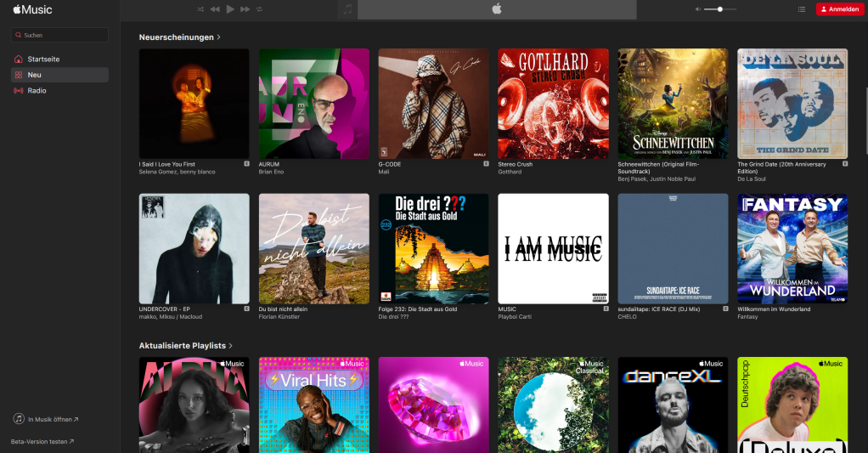The width and height of the screenshot is (868, 453).
Task: Open Die drei ??? Stadt aus Gold cover
Action: tap(433, 249)
